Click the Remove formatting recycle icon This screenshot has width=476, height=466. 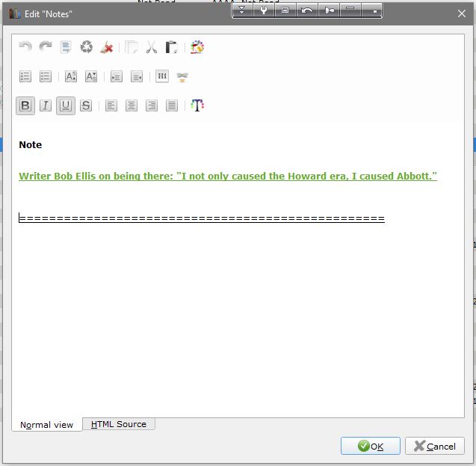pyautogui.click(x=86, y=47)
